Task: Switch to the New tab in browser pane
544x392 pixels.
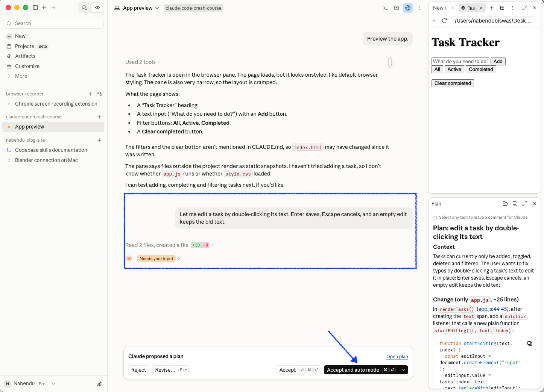Action: tap(439, 8)
